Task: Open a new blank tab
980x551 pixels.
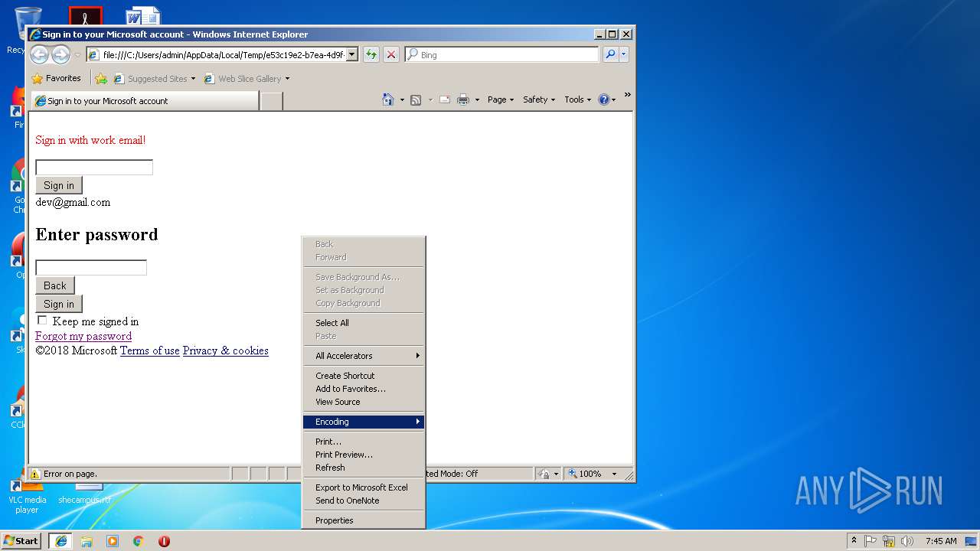Action: (x=271, y=101)
